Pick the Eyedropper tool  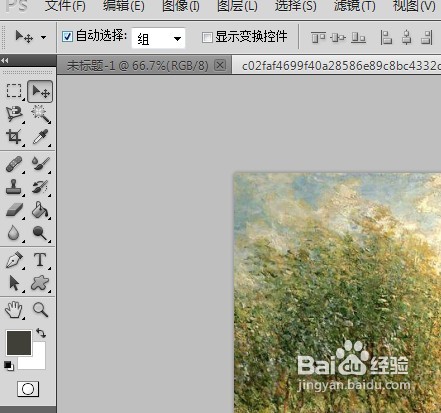[41, 137]
